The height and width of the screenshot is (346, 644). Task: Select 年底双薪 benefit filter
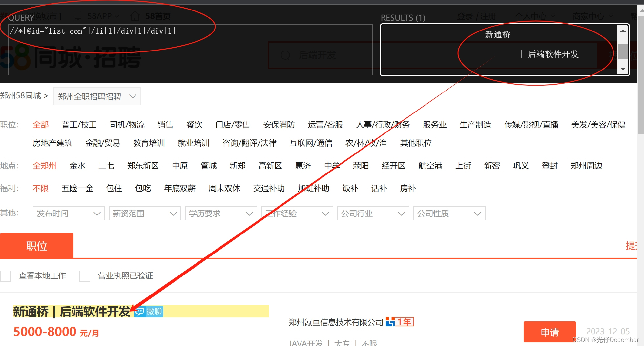[x=180, y=188]
